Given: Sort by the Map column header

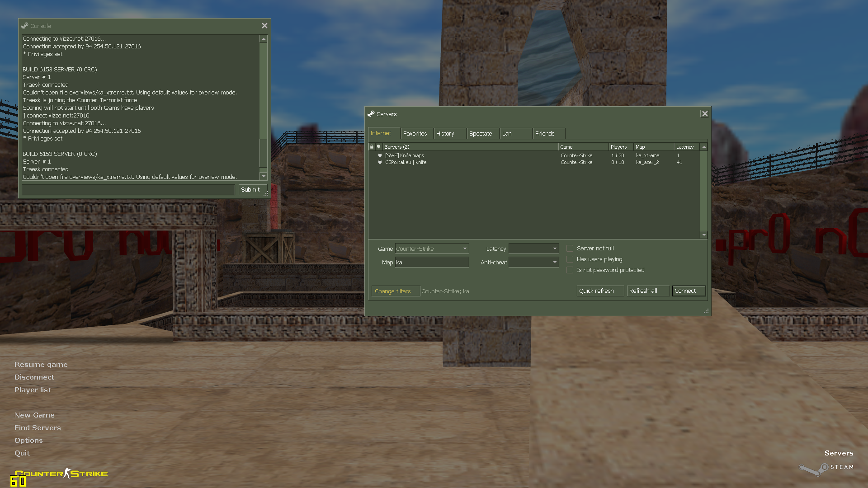Looking at the screenshot, I should pyautogui.click(x=654, y=147).
